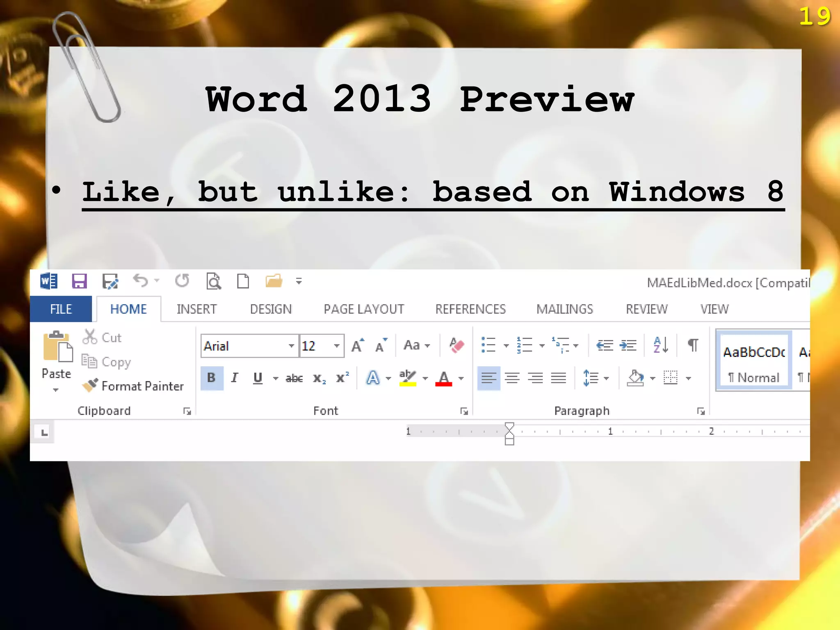The width and height of the screenshot is (840, 630).
Task: Justify the paragraph text
Action: pyautogui.click(x=559, y=378)
